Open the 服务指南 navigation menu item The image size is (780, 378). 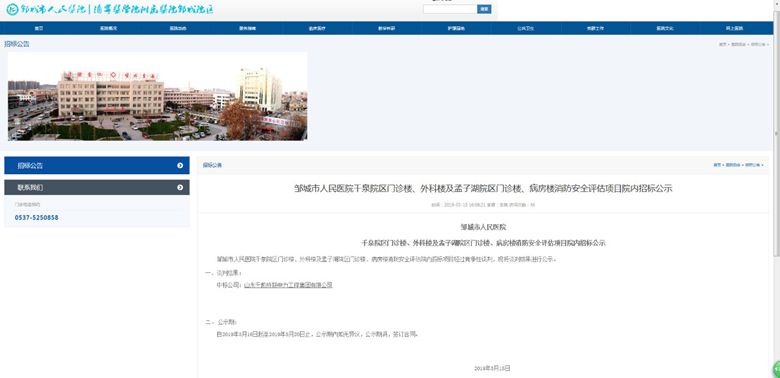(x=247, y=28)
